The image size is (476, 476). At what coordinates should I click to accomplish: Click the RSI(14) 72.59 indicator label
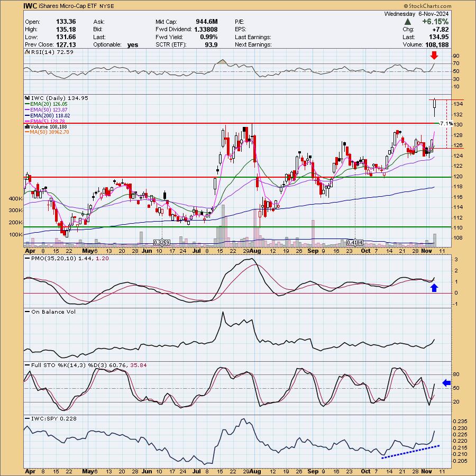[52, 52]
